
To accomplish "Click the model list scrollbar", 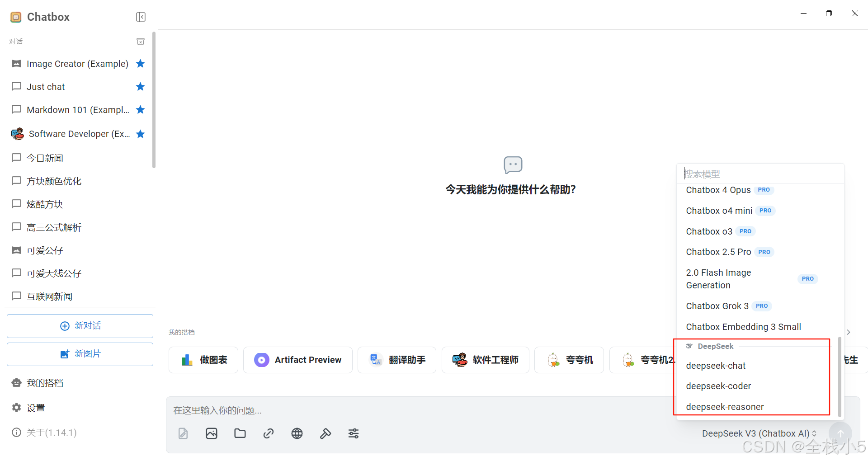I will [840, 376].
